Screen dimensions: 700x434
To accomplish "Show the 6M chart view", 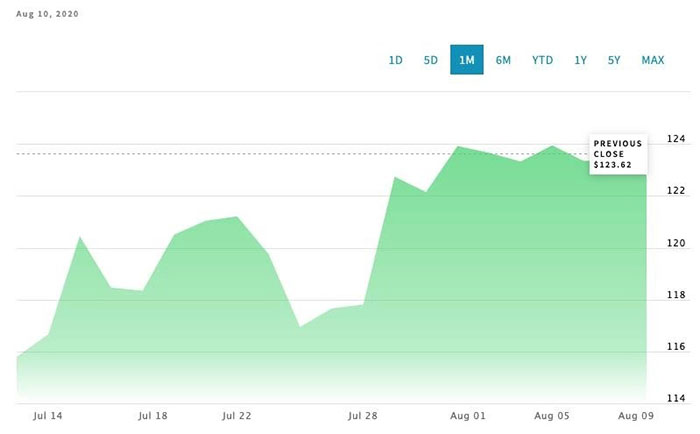I will coord(503,60).
